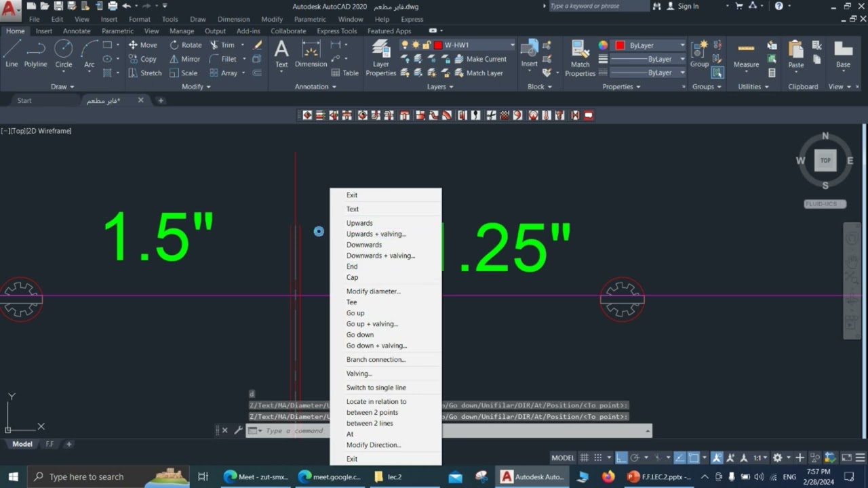Screen dimensions: 868x488
Task: Open Firefox from the taskbar
Action: pyautogui.click(x=608, y=476)
